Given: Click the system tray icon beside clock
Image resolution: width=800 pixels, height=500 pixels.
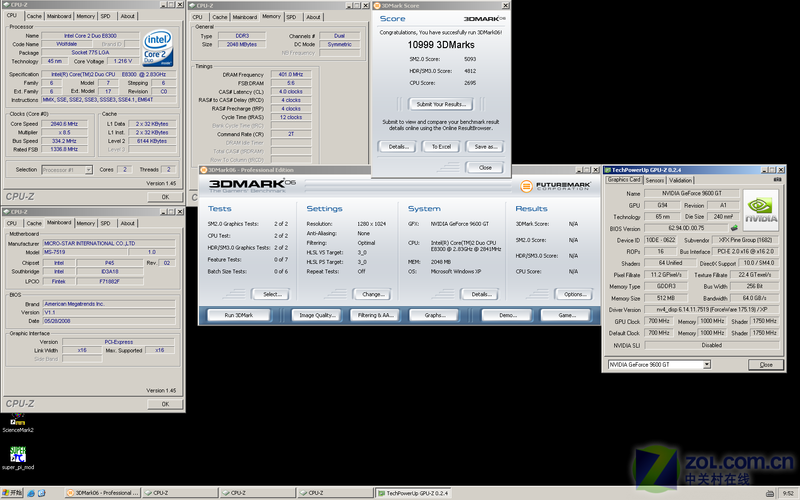Looking at the screenshot, I should click(770, 493).
